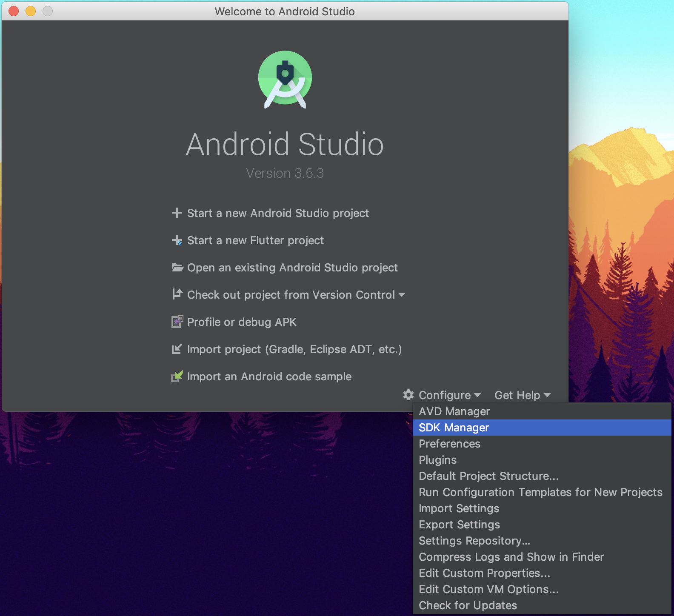
Task: Close the Welcome window with red button
Action: click(14, 11)
